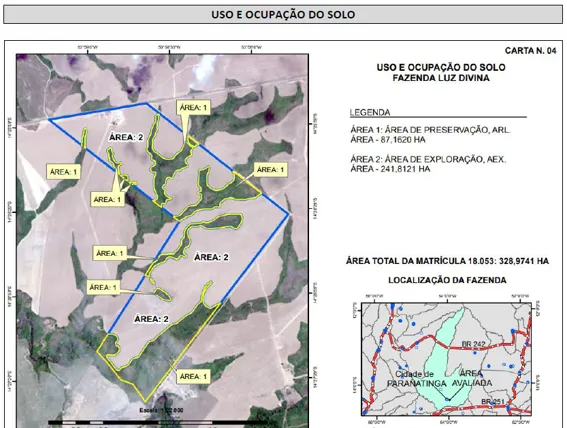Viewport: 567px width, 428px height.
Task: Click the BR 251 label on the location map
Action: point(492,402)
